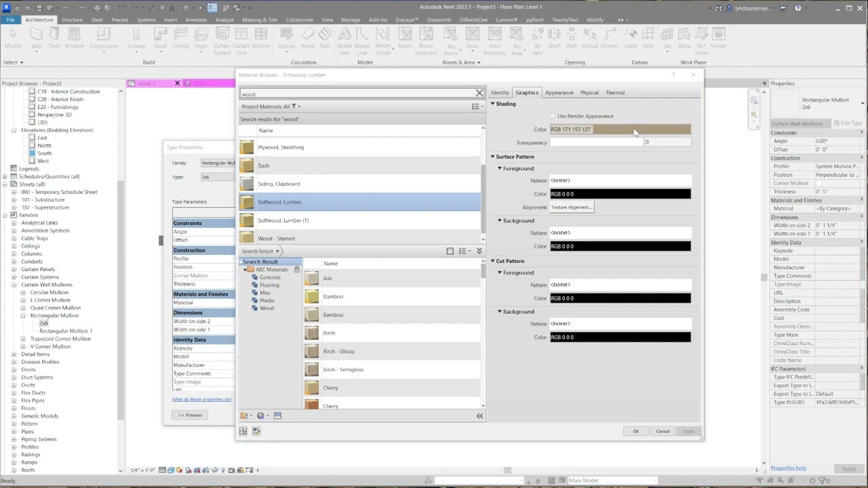This screenshot has width=868, height=488.
Task: Clear the material search field
Action: tap(479, 93)
